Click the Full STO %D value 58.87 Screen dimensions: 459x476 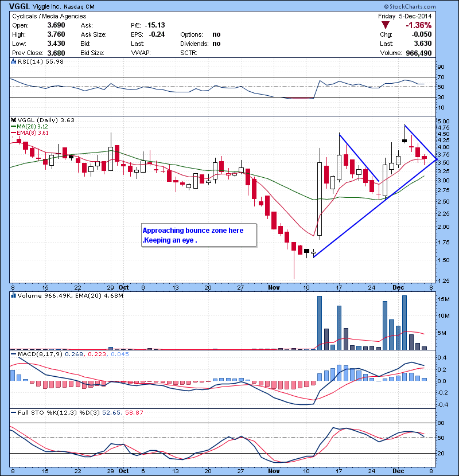click(x=134, y=412)
